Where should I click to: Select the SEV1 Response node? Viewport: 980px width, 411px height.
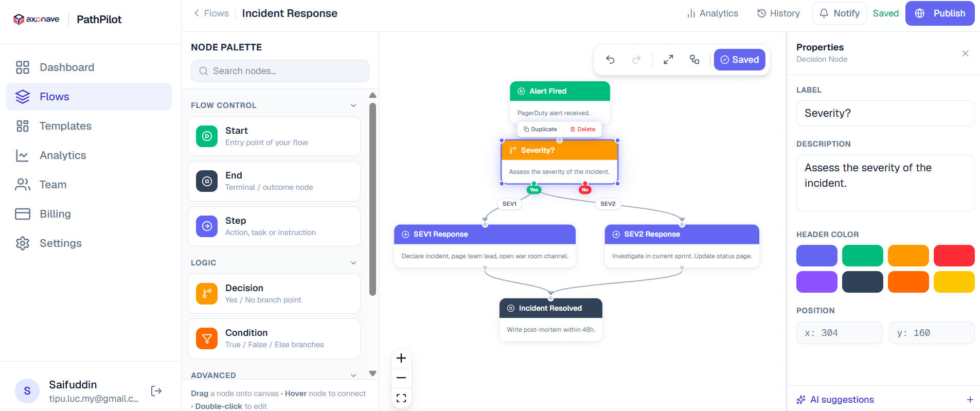(x=485, y=246)
